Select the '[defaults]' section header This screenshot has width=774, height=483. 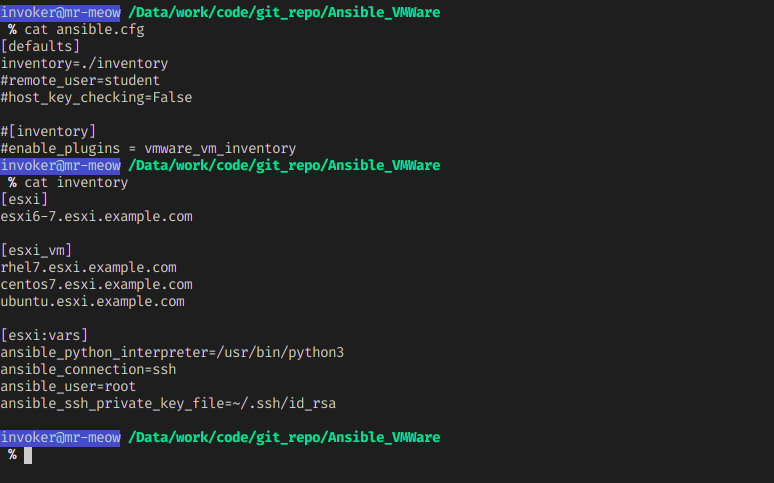pyautogui.click(x=40, y=46)
